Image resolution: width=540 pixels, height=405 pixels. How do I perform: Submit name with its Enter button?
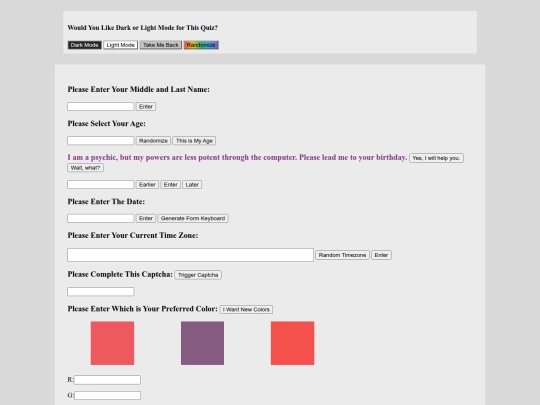point(146,106)
